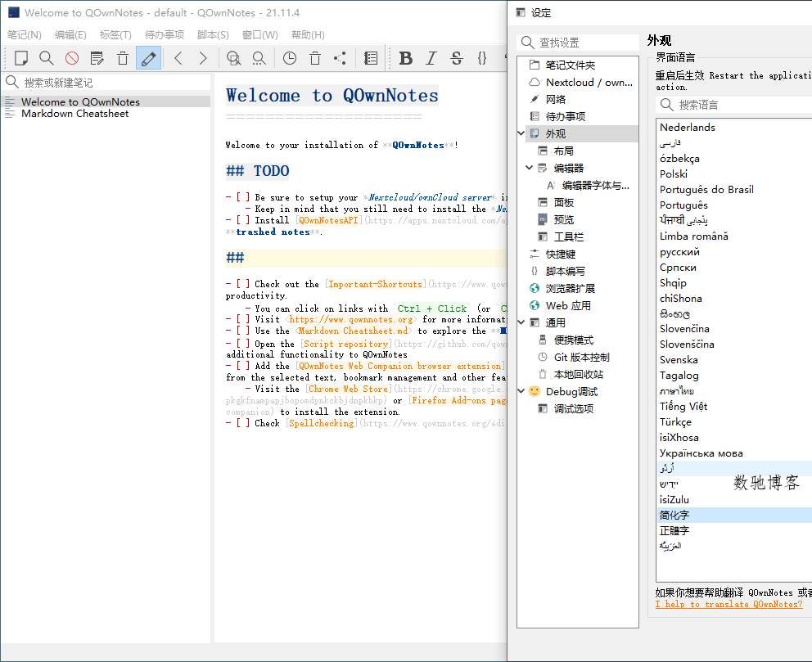Apply bold formatting with B icon

(x=406, y=58)
